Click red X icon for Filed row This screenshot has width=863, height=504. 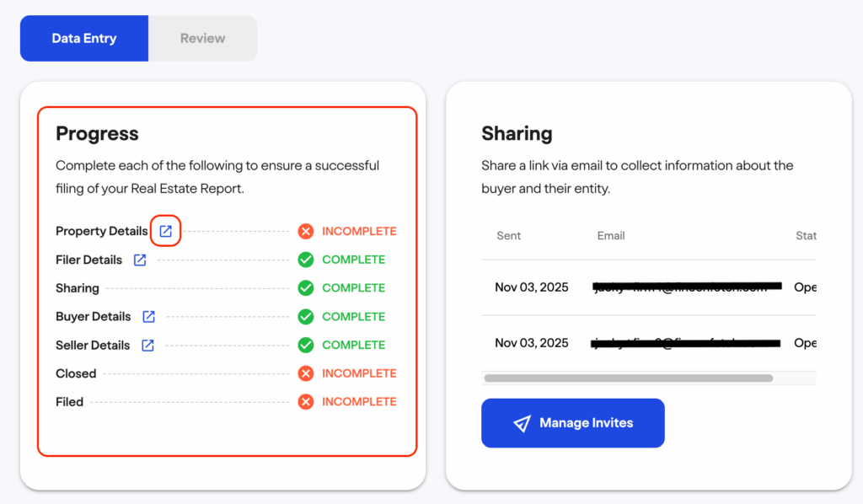click(x=306, y=402)
